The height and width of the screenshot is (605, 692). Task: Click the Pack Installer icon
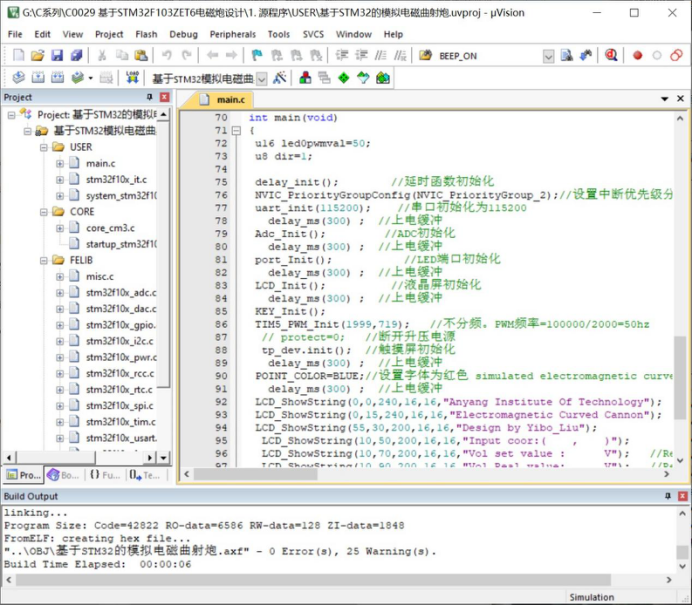[383, 78]
